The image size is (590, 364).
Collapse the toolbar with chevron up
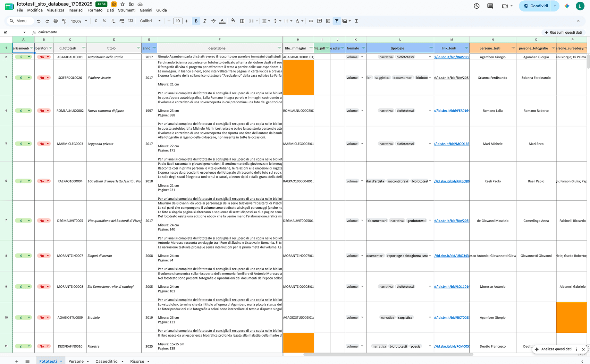[578, 21]
